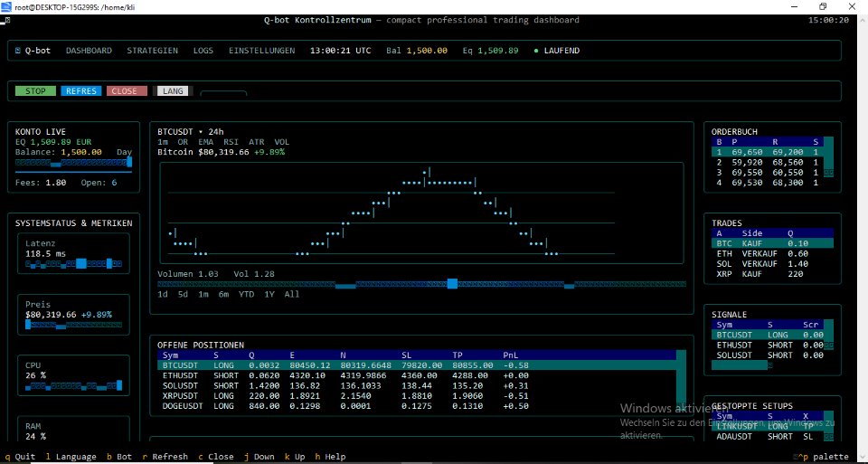Click the c Close footer shortcut

coord(216,457)
